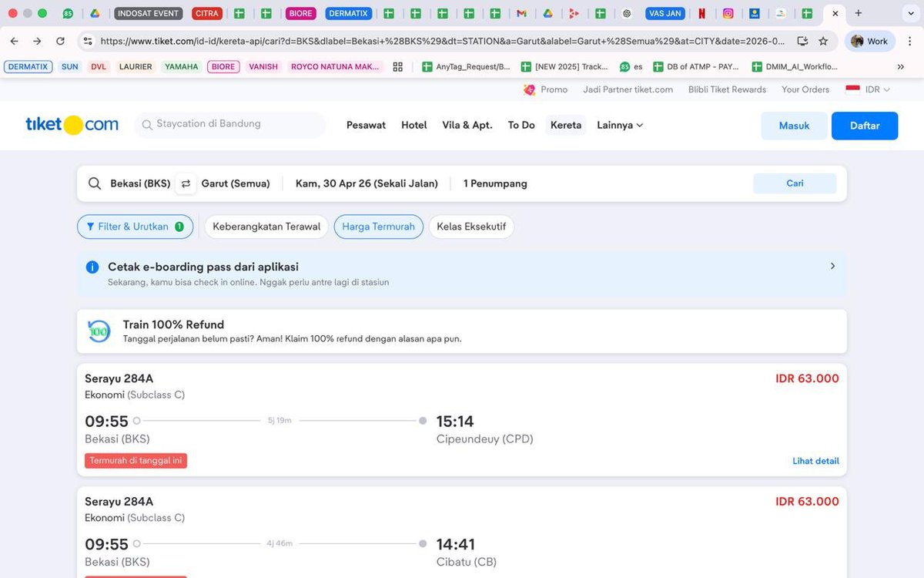Viewport: 924px width, 578px height.
Task: Change the 1 Penumpang passenger count
Action: pos(495,183)
